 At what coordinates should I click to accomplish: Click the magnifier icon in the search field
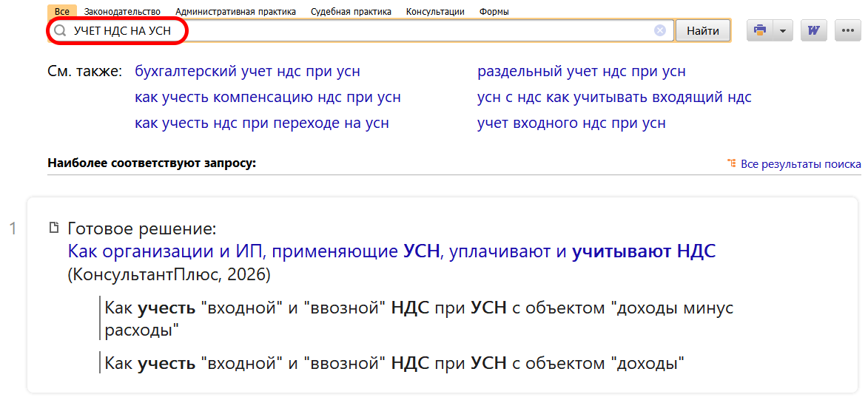tap(60, 31)
